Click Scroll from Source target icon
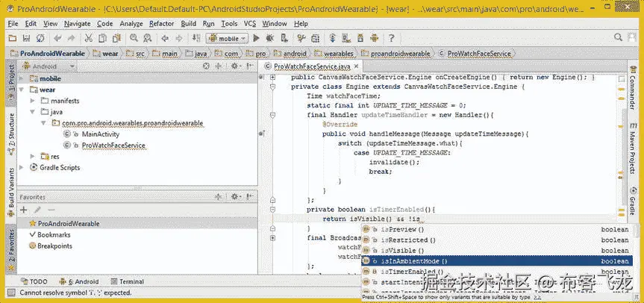Screen dimensions: 644x303 click(x=207, y=66)
